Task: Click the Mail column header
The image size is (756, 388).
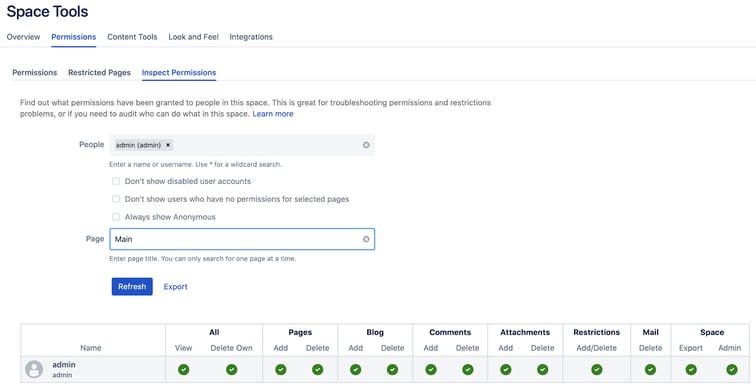Action: [x=650, y=333]
